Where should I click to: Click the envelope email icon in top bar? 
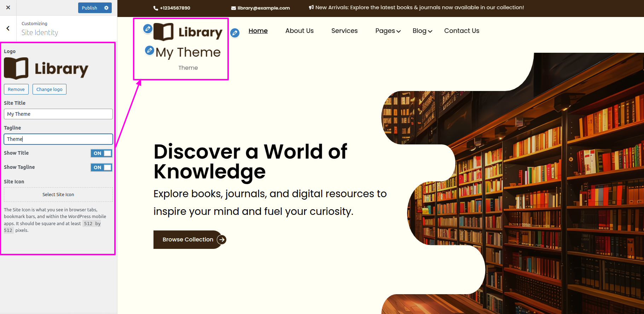pos(233,8)
